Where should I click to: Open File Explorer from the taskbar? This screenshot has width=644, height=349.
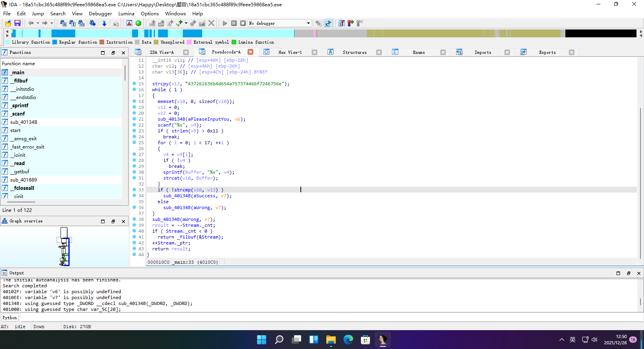[x=331, y=340]
